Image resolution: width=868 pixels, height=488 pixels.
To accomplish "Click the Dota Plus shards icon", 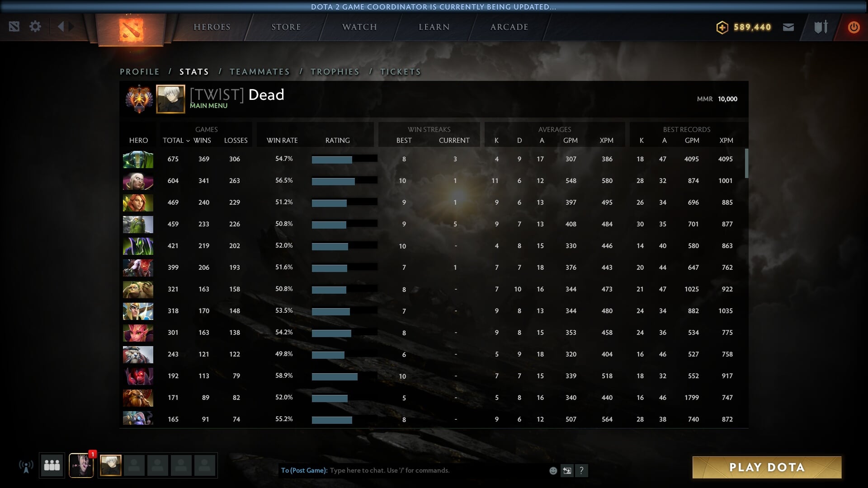I will pyautogui.click(x=722, y=28).
